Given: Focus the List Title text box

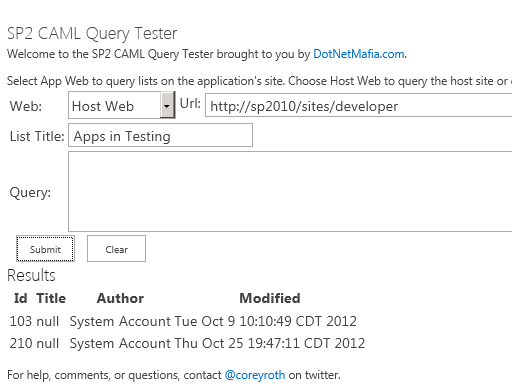Looking at the screenshot, I should 160,135.
